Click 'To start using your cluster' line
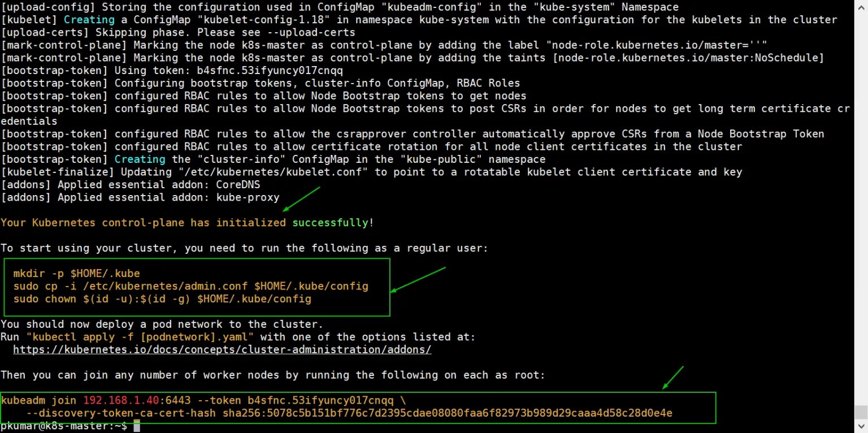Image resolution: width=868 pixels, height=433 pixels. tap(244, 248)
